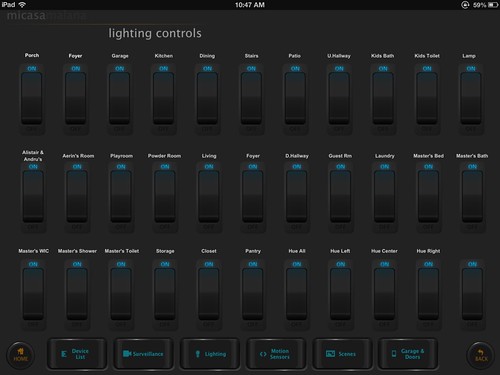Toggle the Pantry light switch
The width and height of the screenshot is (500, 375).
point(253,294)
